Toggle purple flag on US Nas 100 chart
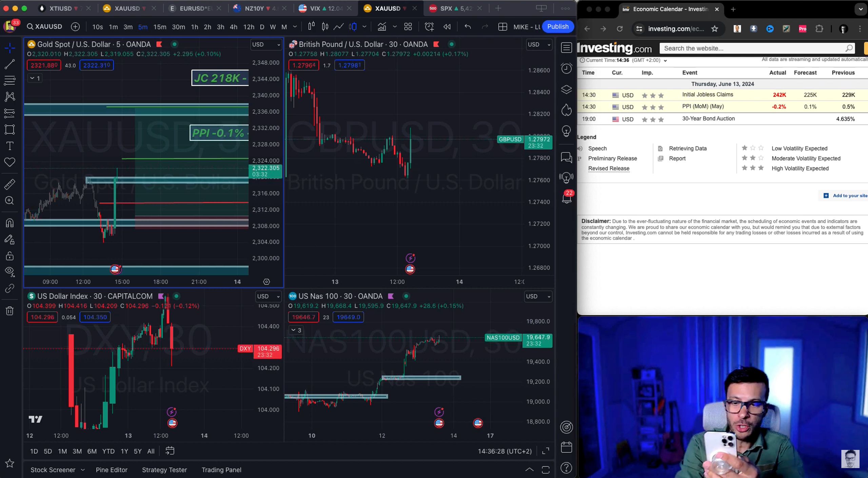 391,296
